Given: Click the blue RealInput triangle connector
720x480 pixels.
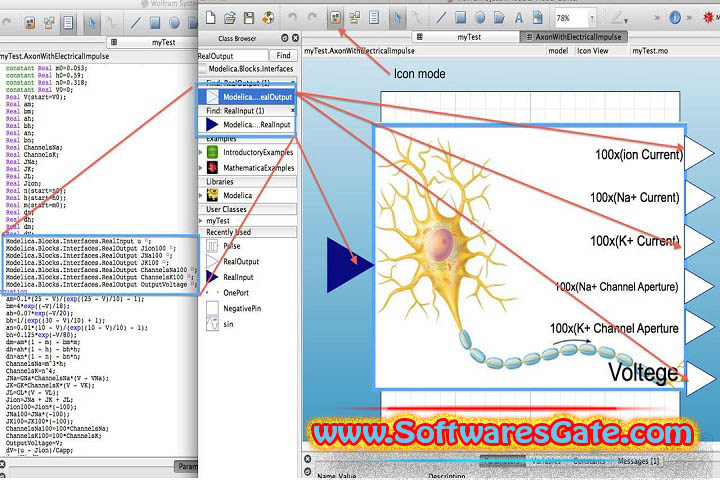Looking at the screenshot, I should tap(348, 265).
